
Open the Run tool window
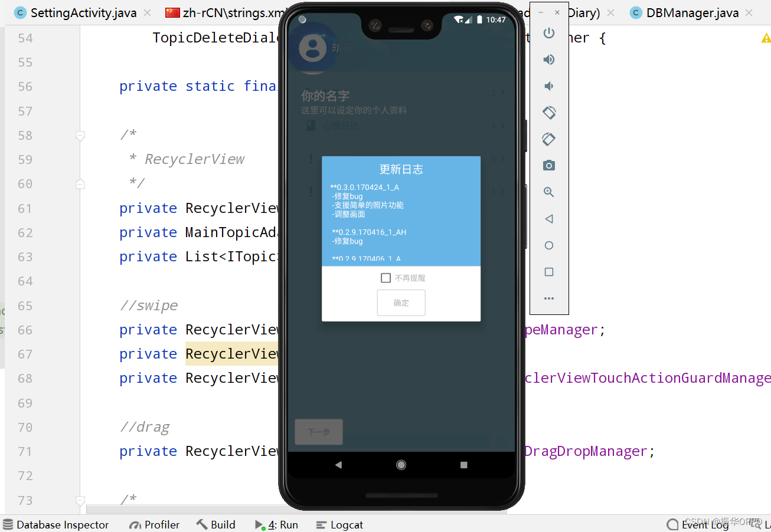tap(276, 524)
